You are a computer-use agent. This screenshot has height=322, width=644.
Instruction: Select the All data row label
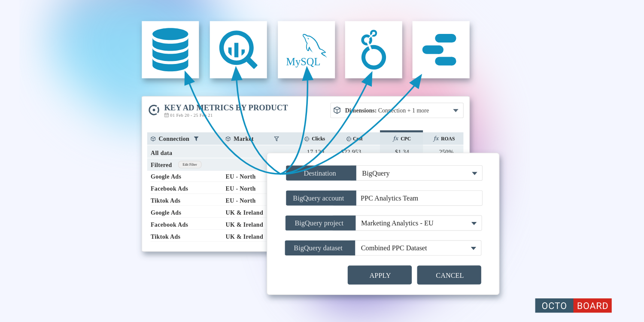click(x=161, y=153)
